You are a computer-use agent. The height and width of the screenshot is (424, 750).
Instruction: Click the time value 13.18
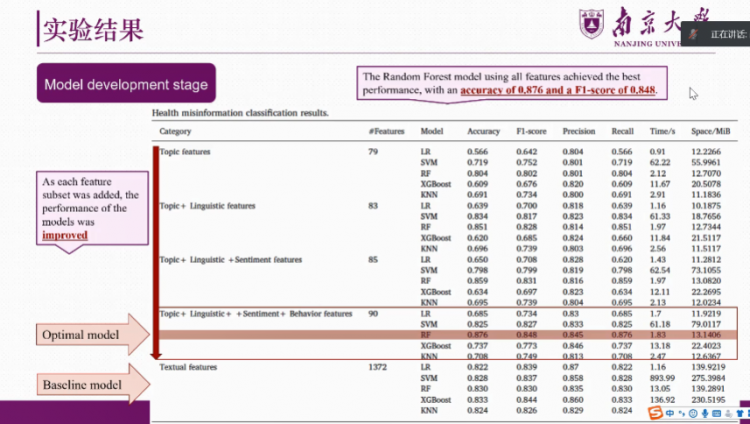660,346
